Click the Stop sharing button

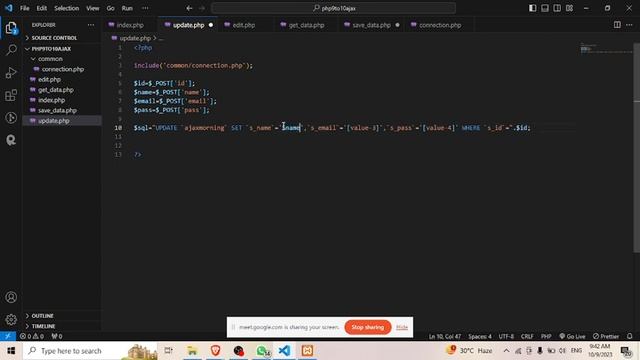coord(367,327)
